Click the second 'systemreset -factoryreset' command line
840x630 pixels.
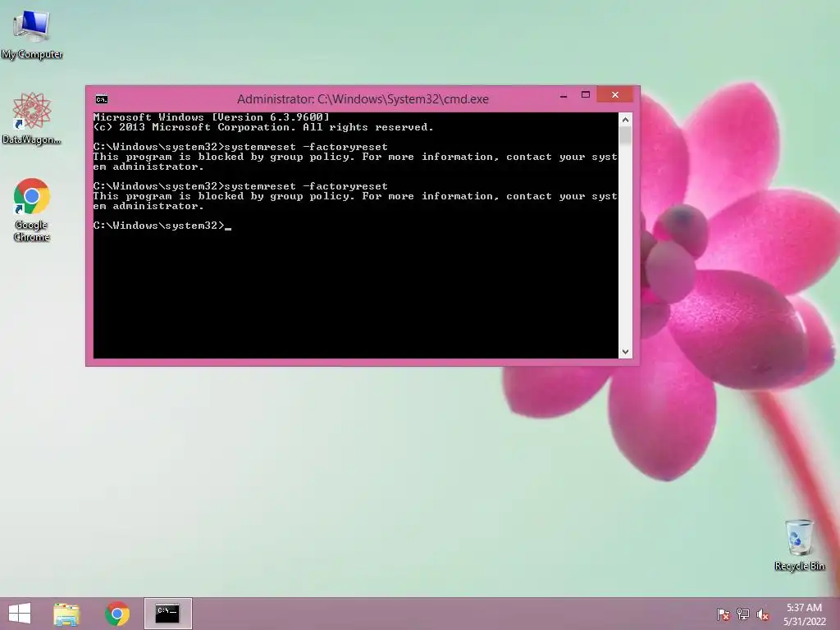[240, 186]
